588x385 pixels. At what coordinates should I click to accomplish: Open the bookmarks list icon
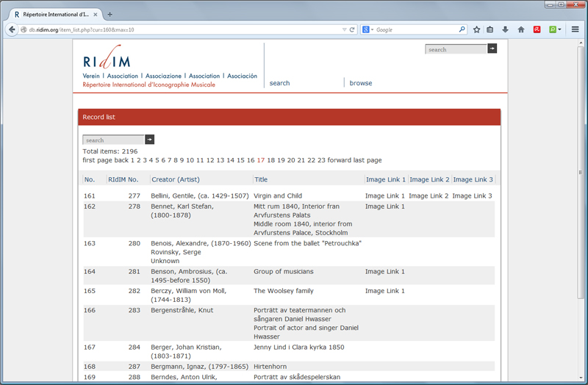click(x=490, y=29)
